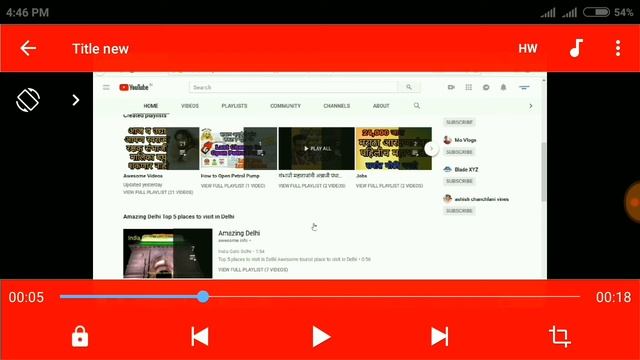
Task: Click the Title new video title
Action: coord(100,49)
